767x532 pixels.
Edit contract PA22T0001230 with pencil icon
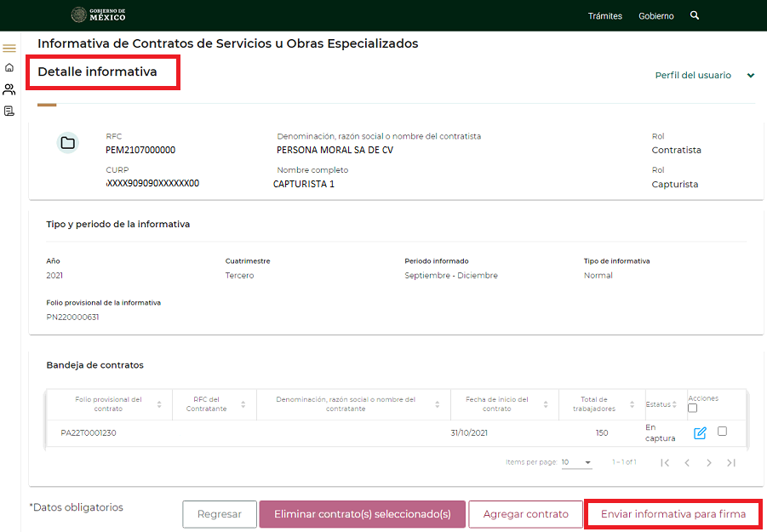click(700, 432)
